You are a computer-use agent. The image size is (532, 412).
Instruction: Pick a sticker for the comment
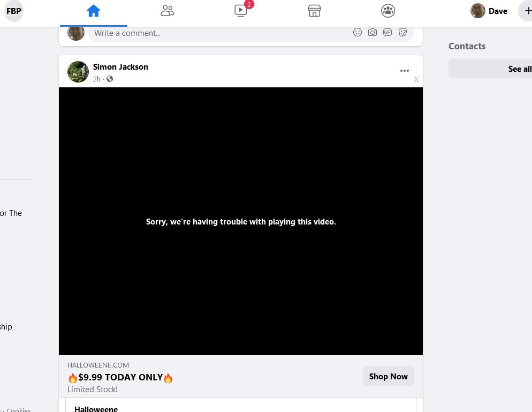[x=403, y=33]
